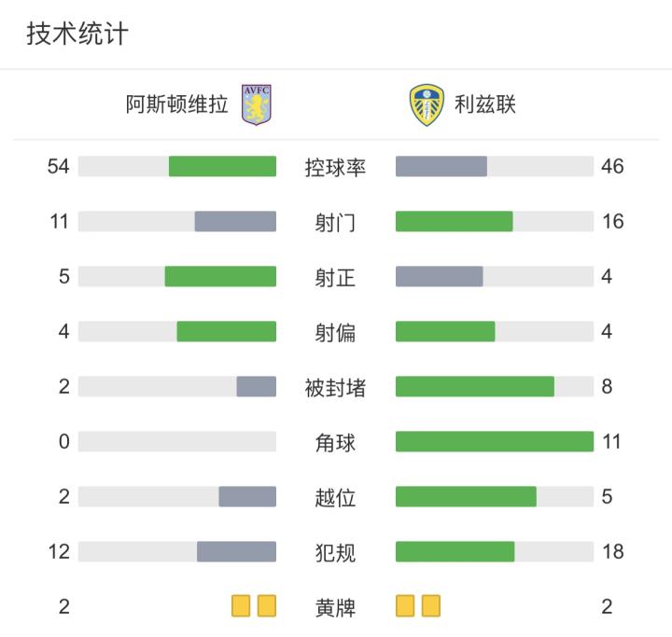672x637 pixels.
Task: Click the 射门 stat label
Action: click(335, 223)
